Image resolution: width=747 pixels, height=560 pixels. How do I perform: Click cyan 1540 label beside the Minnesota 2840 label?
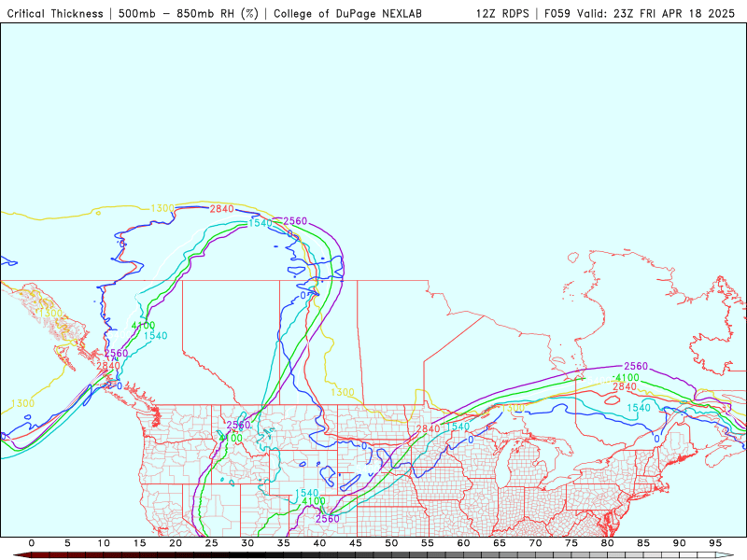pos(458,427)
